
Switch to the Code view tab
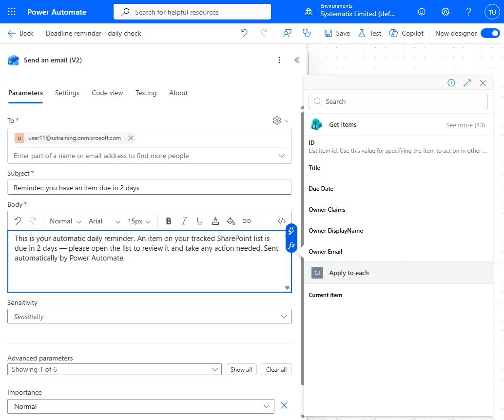[107, 93]
